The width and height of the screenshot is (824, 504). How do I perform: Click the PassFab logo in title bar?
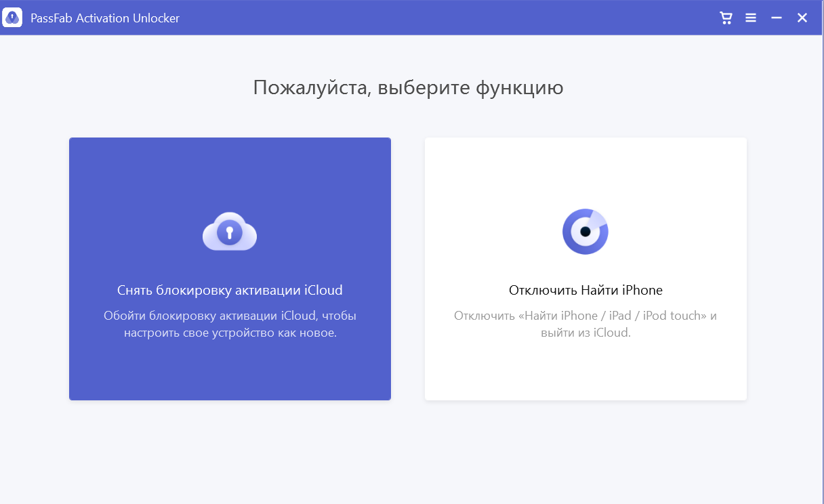(12, 18)
